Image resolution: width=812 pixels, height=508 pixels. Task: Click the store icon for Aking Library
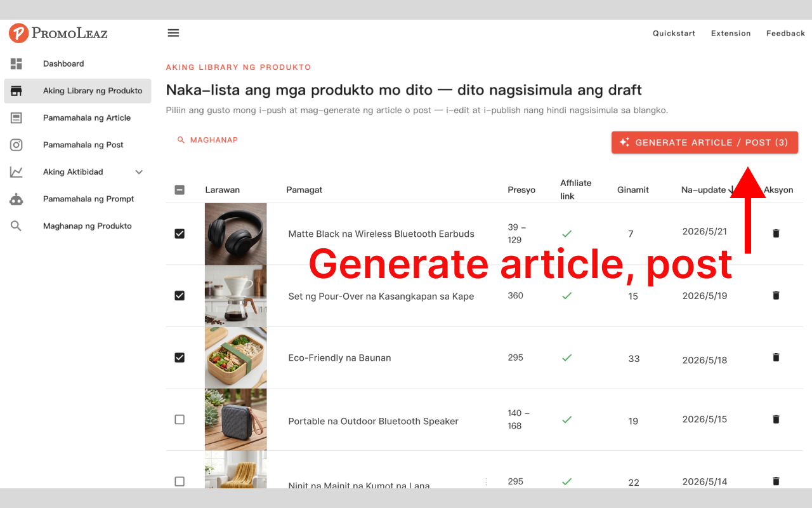coord(16,91)
